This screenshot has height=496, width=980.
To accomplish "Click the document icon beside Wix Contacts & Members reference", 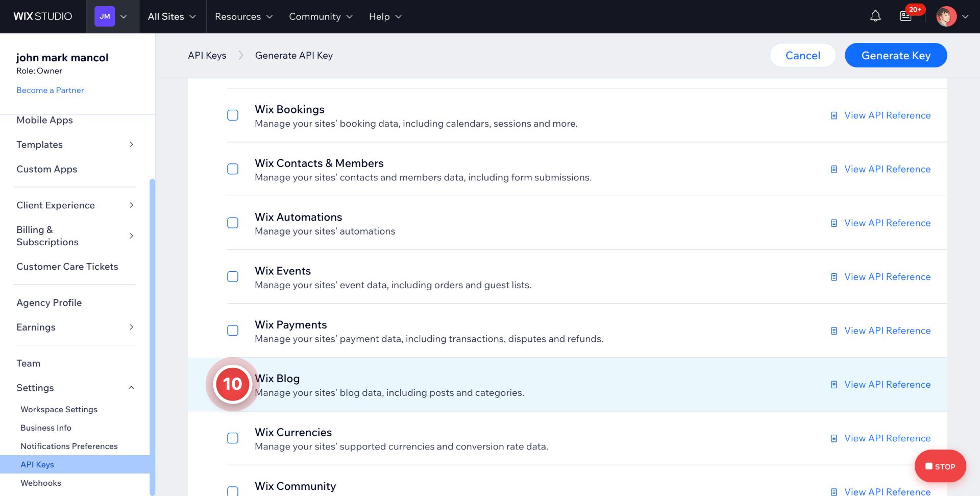I will (834, 169).
